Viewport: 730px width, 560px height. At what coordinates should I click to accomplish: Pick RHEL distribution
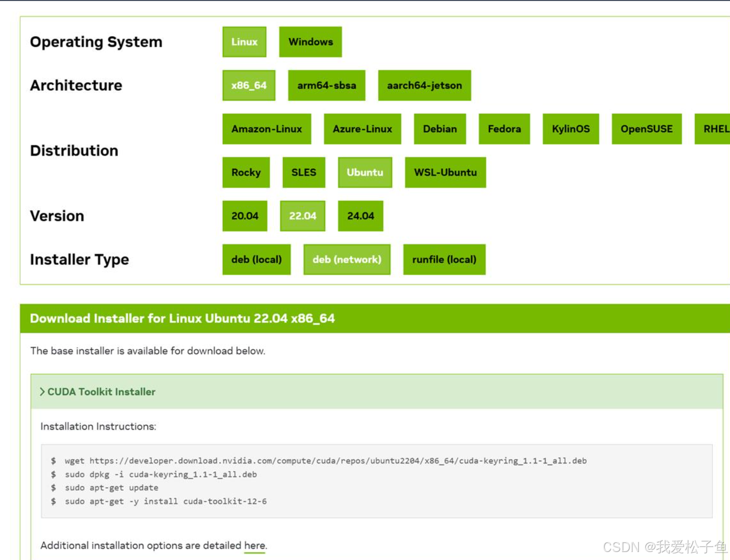713,129
